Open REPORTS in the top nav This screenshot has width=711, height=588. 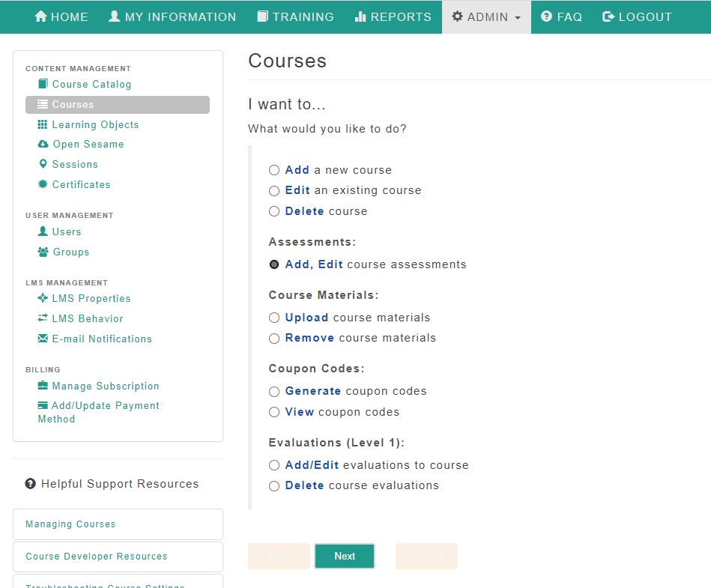coord(393,16)
